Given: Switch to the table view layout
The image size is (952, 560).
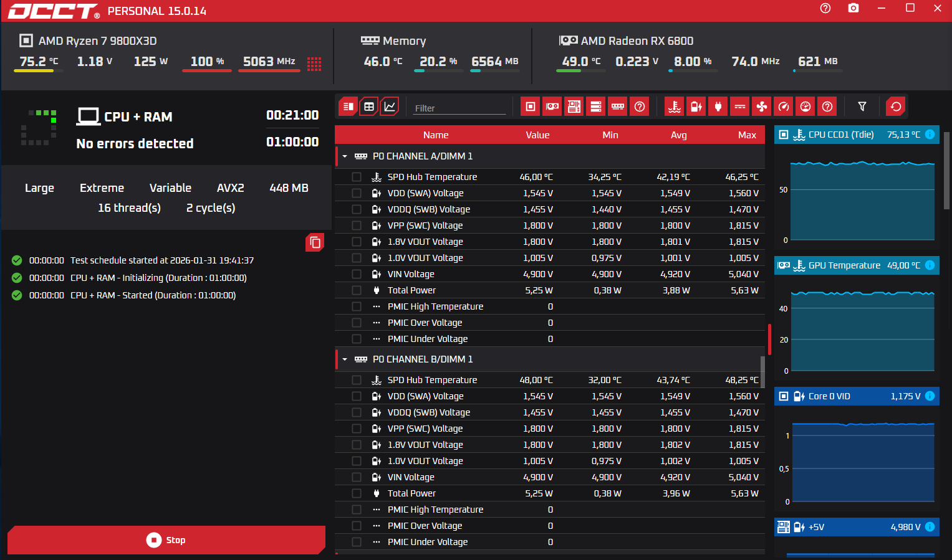Looking at the screenshot, I should click(x=369, y=107).
